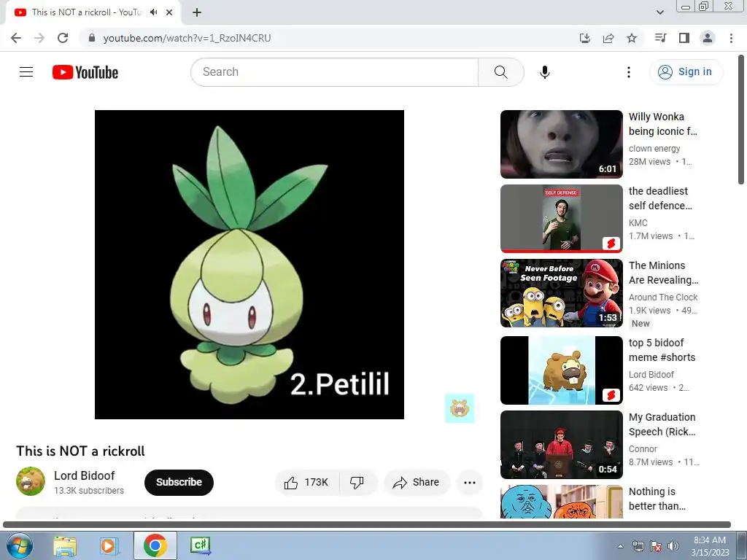Open Windows Explorer from taskbar
The width and height of the screenshot is (747, 560).
65,545
